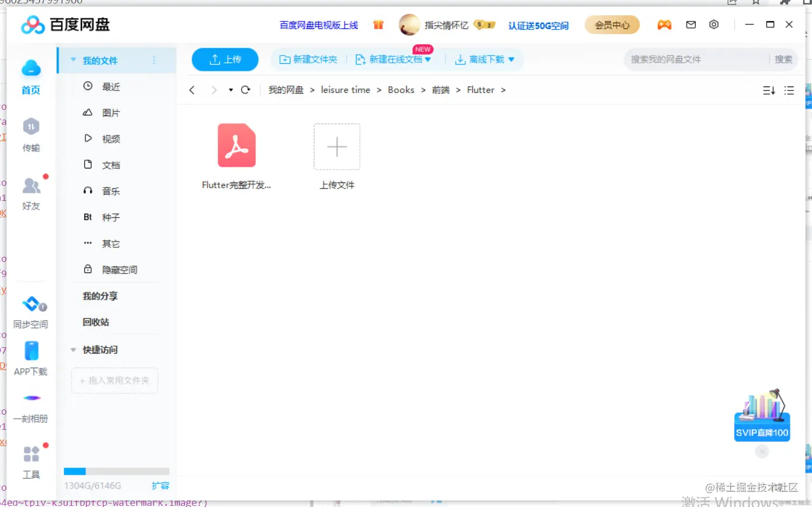This screenshot has width=812, height=507.
Task: Refresh the current folder
Action: tap(246, 90)
